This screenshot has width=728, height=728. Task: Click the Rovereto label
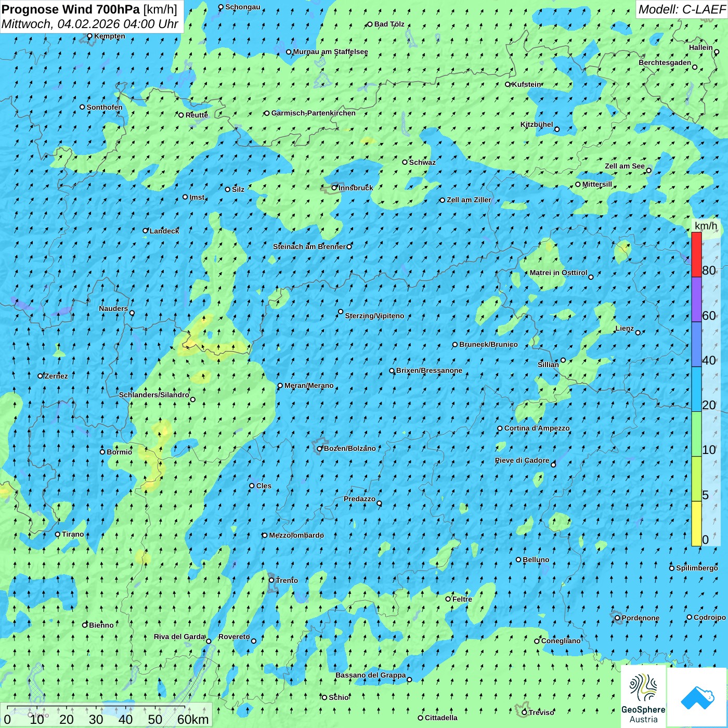point(234,636)
